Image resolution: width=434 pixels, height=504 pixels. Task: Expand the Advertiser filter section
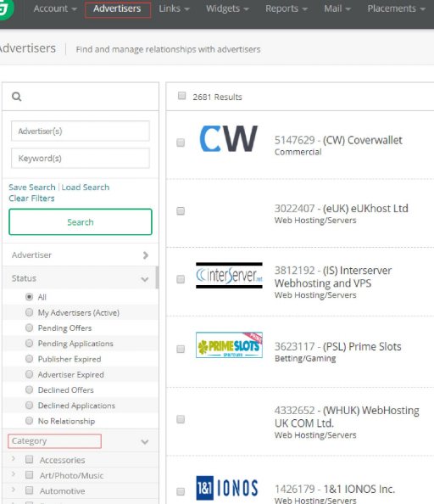pos(80,255)
